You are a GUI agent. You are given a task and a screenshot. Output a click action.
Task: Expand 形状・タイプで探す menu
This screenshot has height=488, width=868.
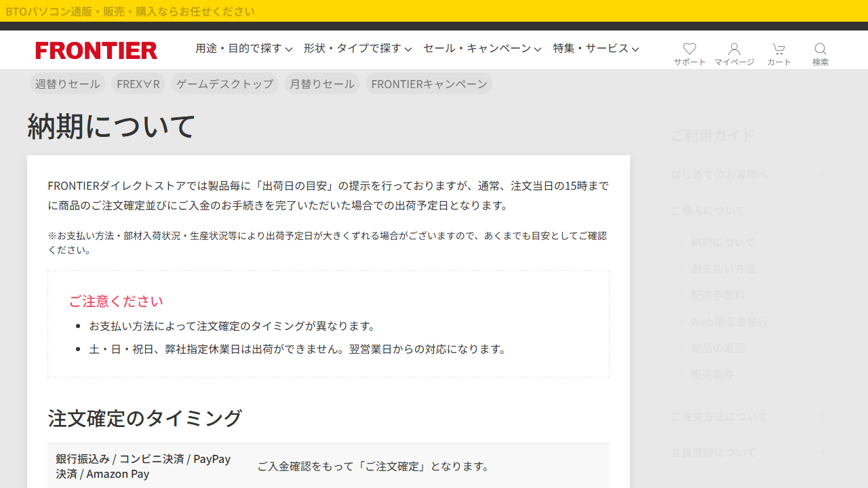click(x=358, y=49)
